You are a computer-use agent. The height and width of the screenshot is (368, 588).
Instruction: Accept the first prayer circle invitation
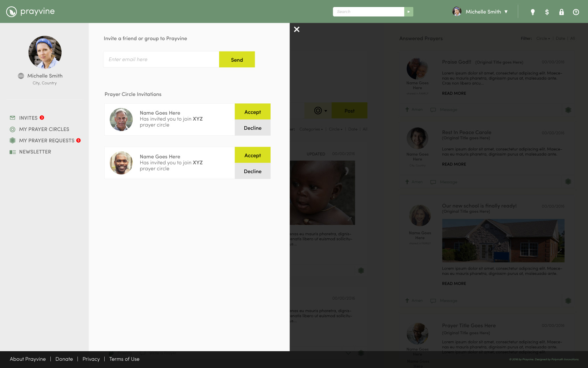tap(253, 112)
